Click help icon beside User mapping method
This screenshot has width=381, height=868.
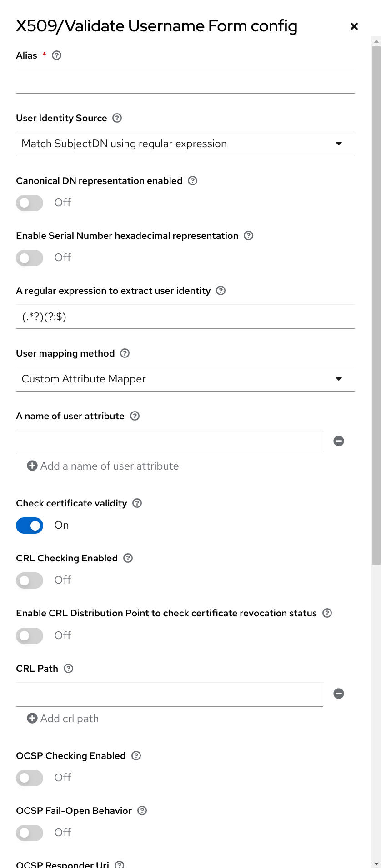coord(125,353)
